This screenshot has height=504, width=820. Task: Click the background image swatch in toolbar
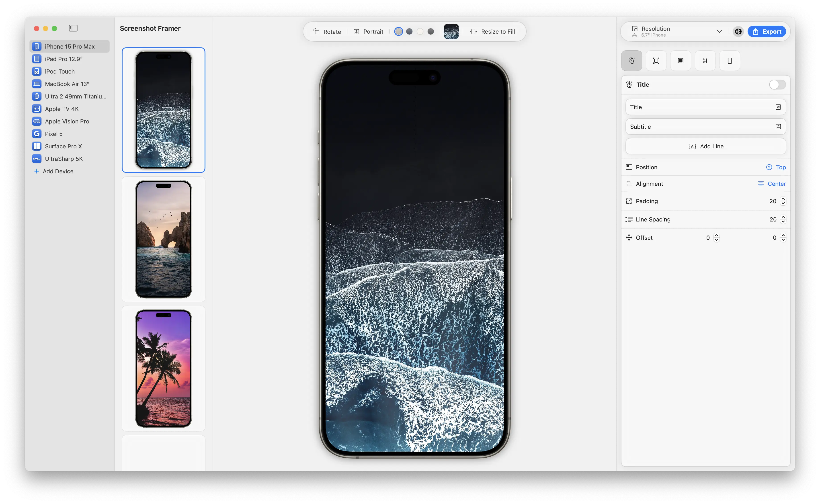[x=451, y=32]
